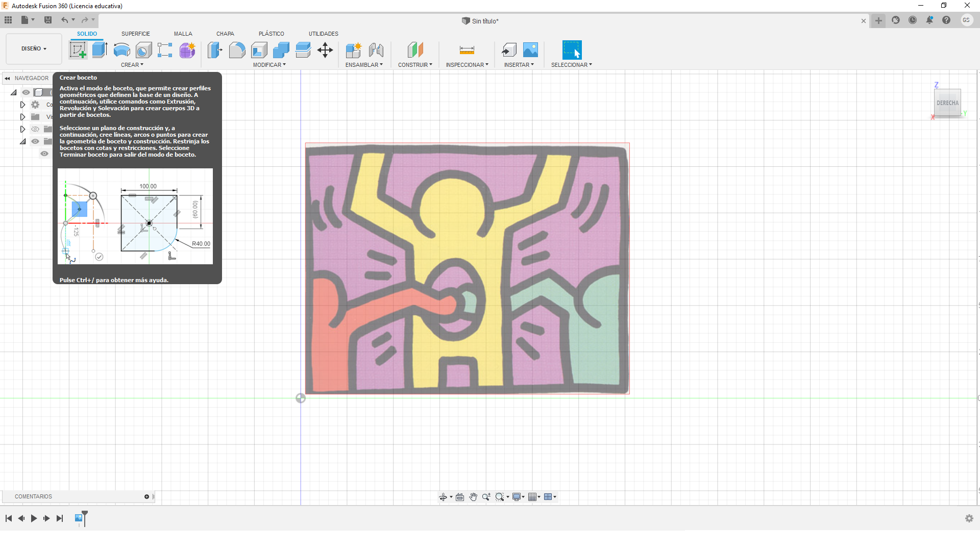Click the Joint tool icon

click(x=376, y=50)
